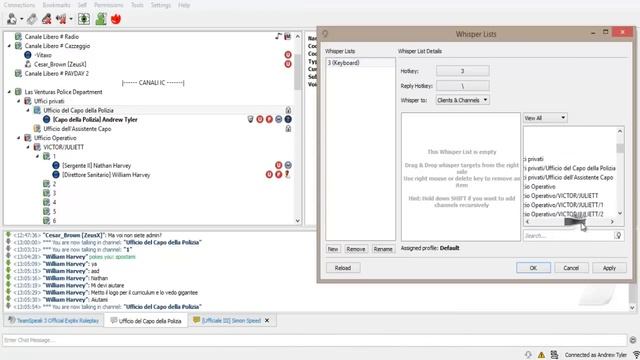Open the Bookmarks menu

(56, 5)
